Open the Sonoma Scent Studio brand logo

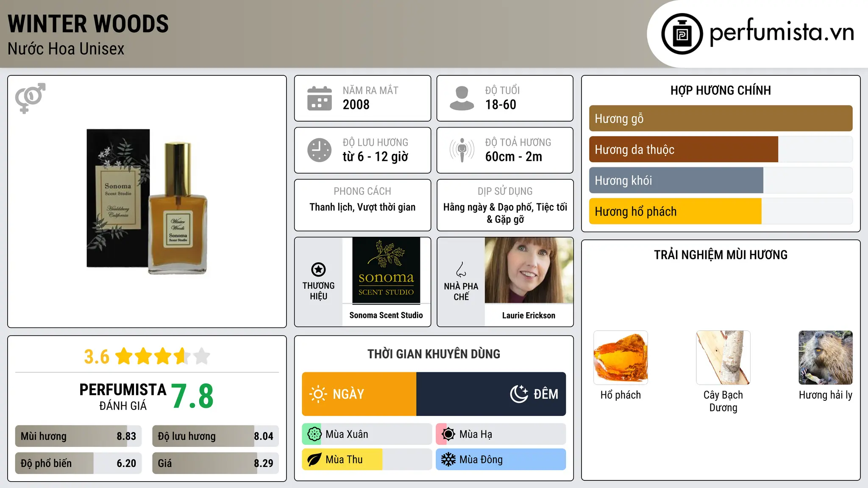pyautogui.click(x=386, y=271)
